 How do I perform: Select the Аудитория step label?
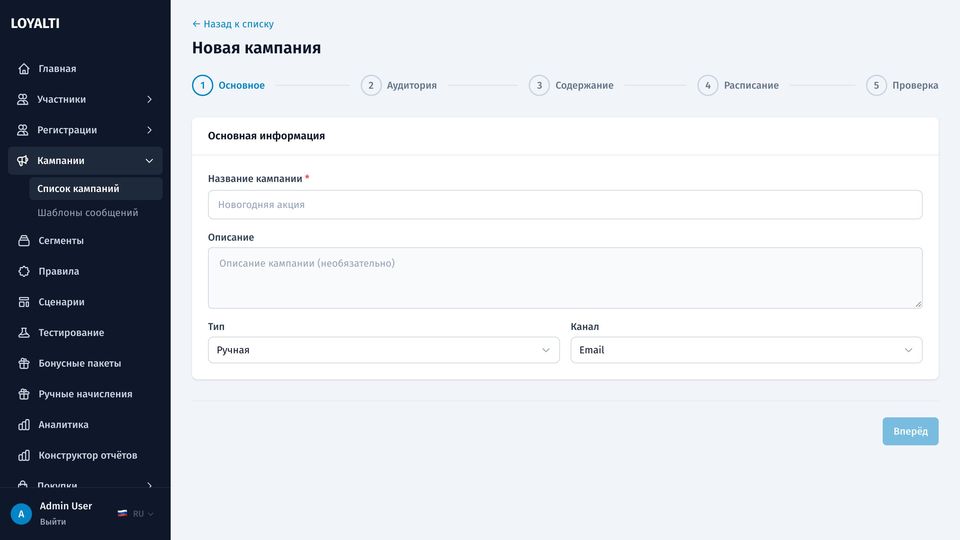click(412, 85)
